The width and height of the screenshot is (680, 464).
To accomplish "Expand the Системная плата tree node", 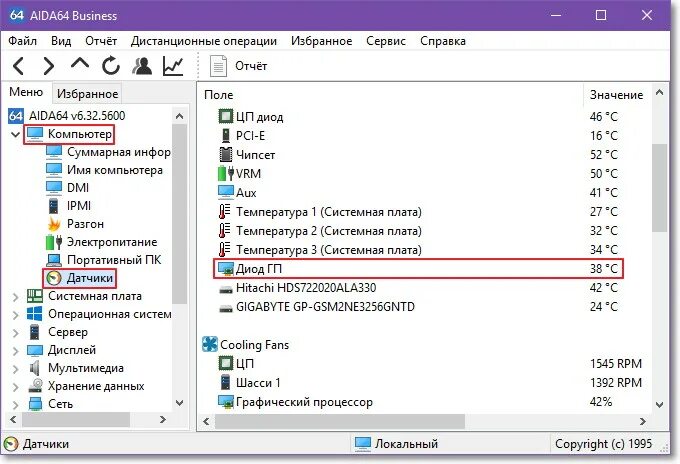I will tap(16, 297).
